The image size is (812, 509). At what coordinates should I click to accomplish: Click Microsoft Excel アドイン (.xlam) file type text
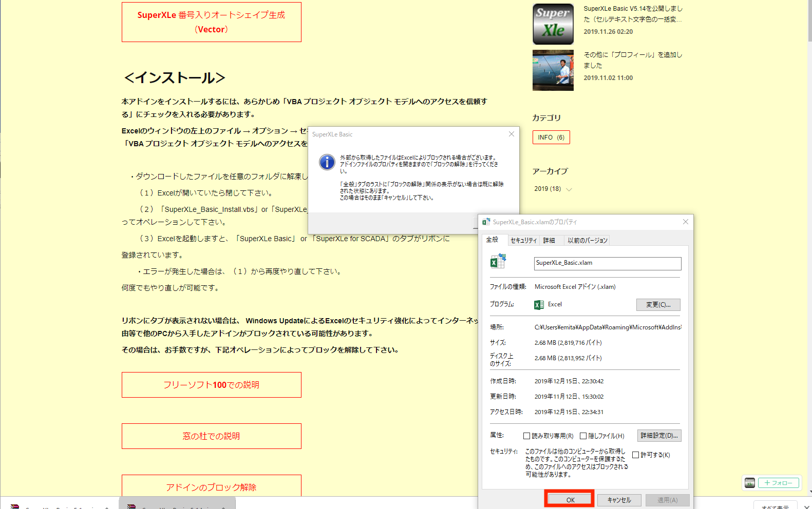click(575, 287)
